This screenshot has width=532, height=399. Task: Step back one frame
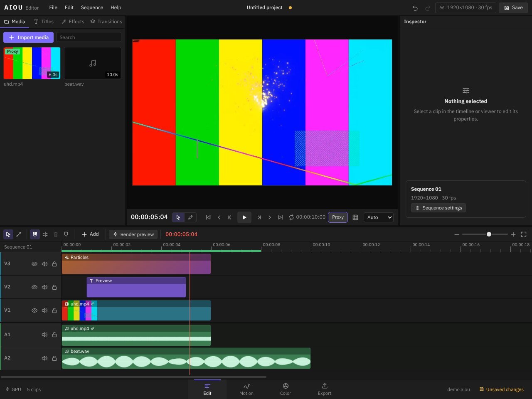pos(219,217)
